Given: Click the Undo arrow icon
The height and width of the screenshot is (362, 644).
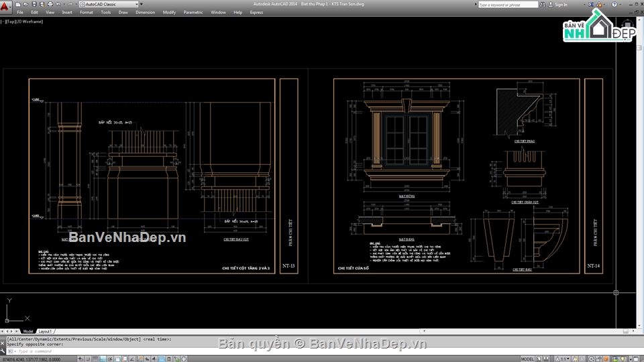Looking at the screenshot, I should click(x=58, y=4).
